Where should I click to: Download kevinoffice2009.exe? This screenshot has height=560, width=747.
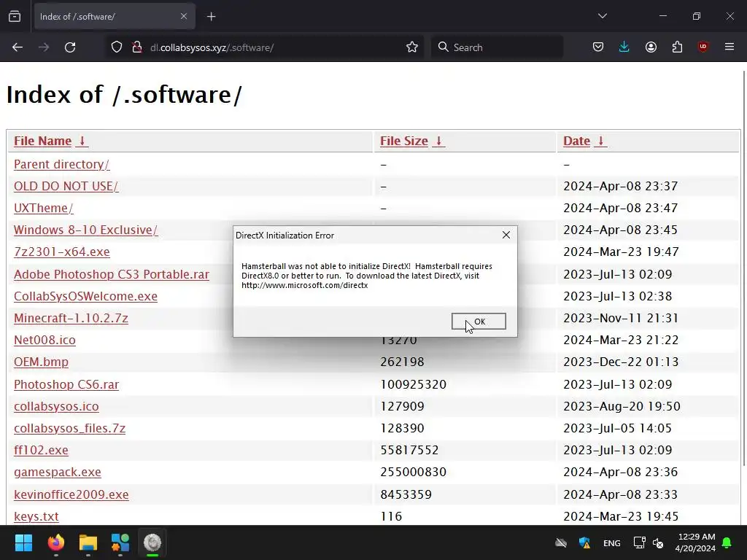[x=71, y=495]
